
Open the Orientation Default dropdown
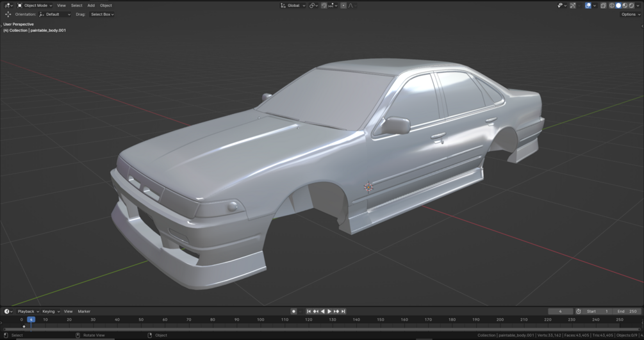54,14
